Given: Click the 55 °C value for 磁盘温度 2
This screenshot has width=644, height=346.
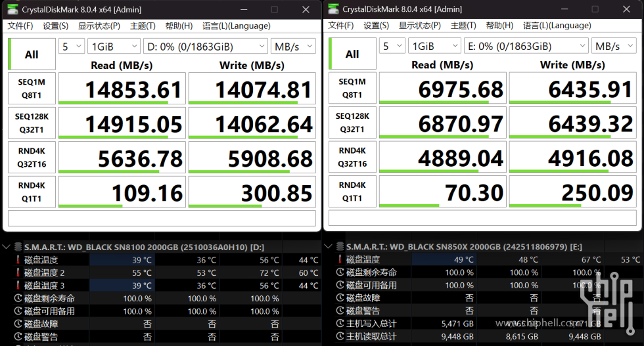Looking at the screenshot, I should (142, 272).
